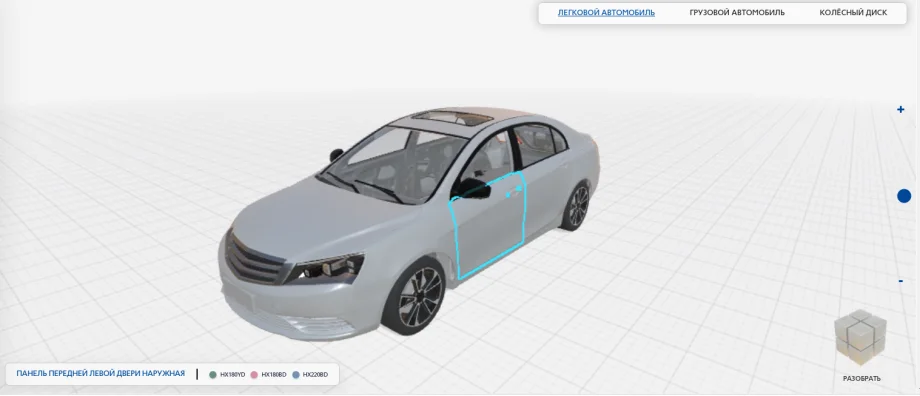
Task: Click the blue zoom slider handle
Action: (x=904, y=196)
